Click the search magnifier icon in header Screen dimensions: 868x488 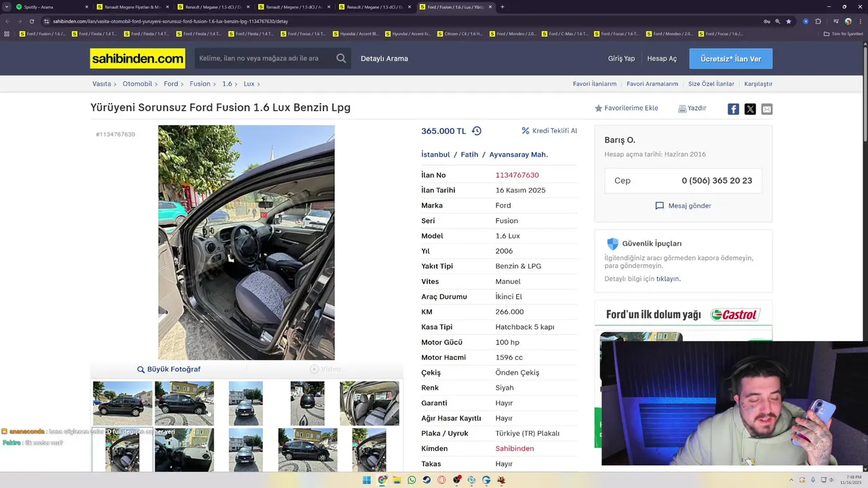[x=341, y=58]
